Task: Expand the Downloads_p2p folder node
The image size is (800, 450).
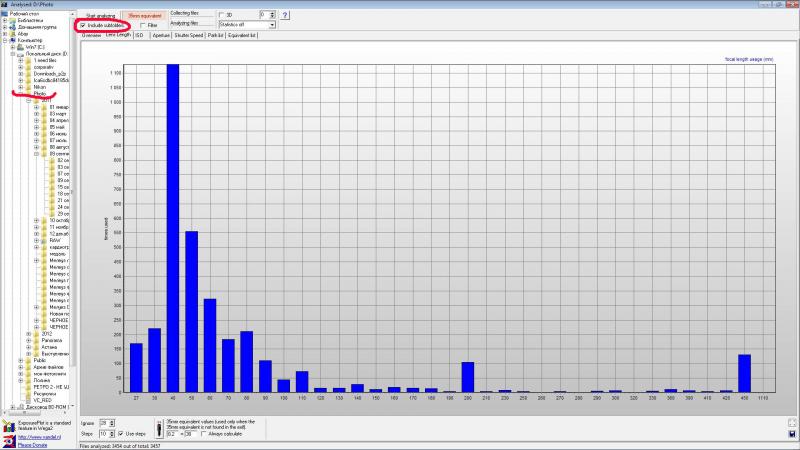Action: [21, 73]
